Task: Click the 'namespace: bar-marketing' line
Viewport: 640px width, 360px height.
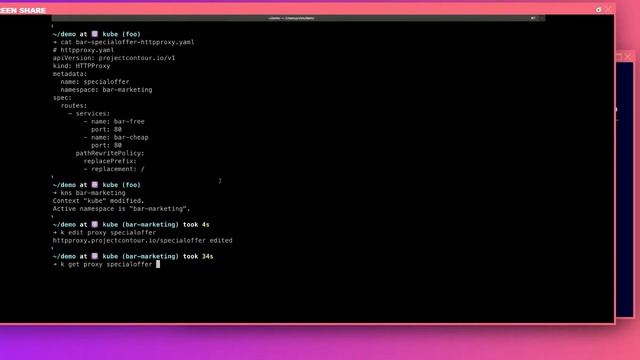Action: (x=106, y=90)
